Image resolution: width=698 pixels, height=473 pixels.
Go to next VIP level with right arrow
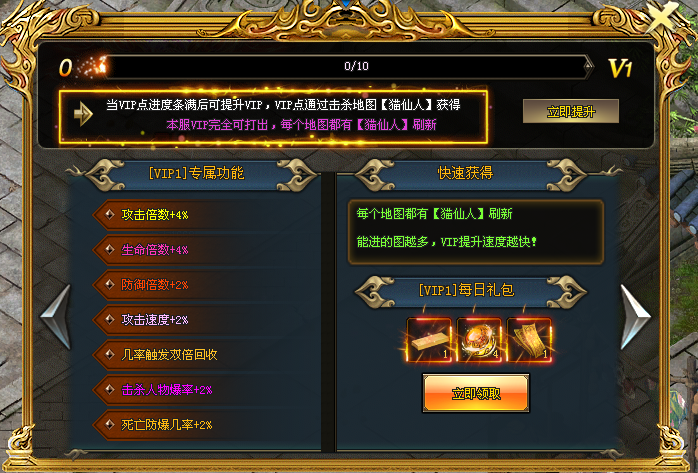(x=635, y=316)
